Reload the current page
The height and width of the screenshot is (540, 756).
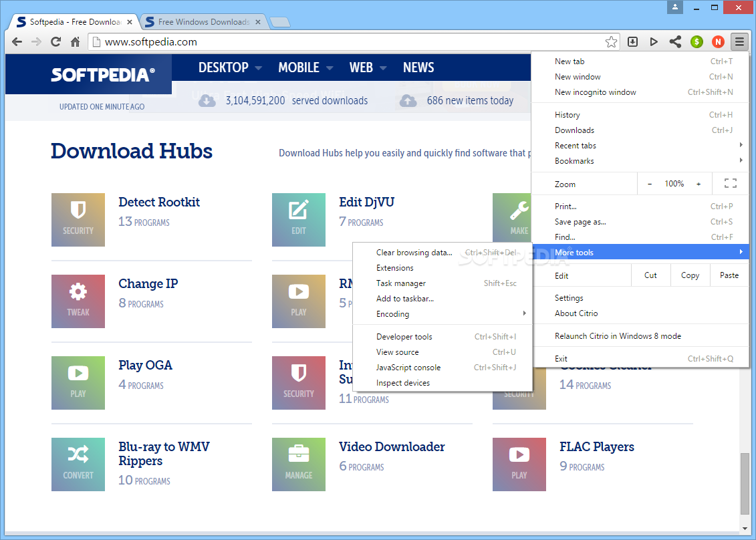click(56, 42)
